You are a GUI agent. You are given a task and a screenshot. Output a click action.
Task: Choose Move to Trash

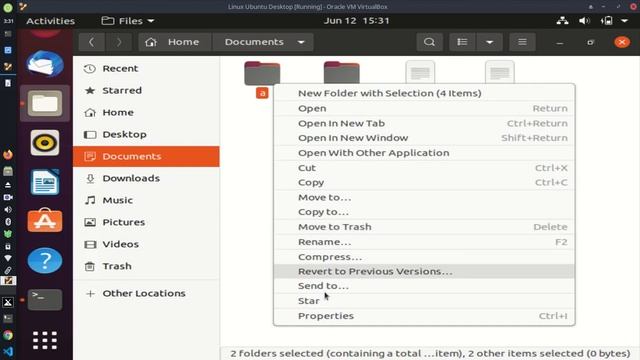pyautogui.click(x=424, y=227)
